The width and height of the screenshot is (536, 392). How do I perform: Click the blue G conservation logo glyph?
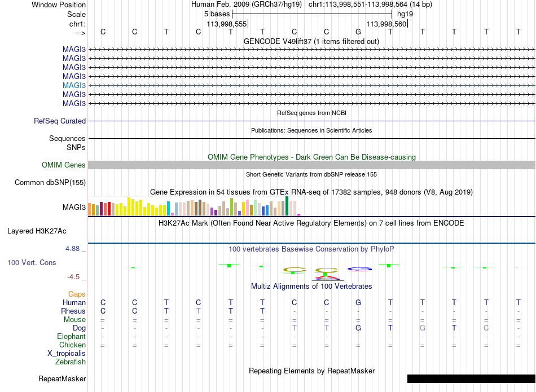tap(359, 269)
